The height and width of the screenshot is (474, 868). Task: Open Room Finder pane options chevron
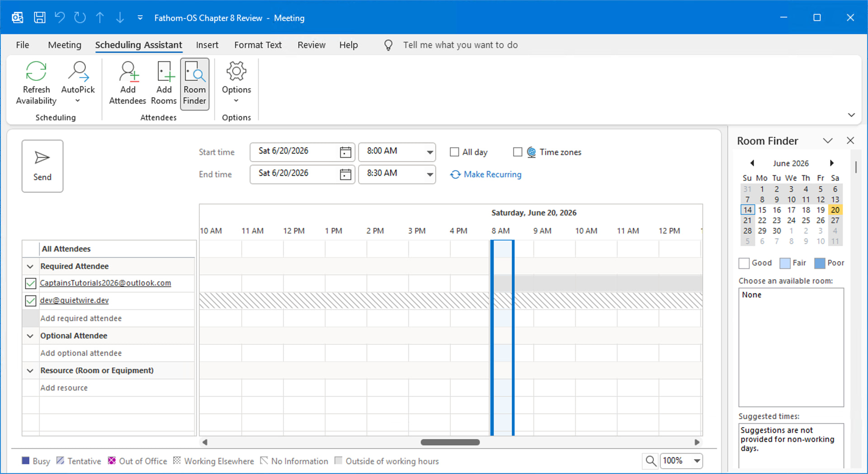(x=828, y=141)
